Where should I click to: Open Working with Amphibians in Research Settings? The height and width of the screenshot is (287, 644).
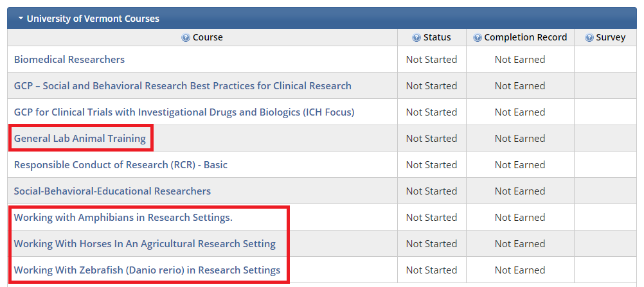point(123,217)
